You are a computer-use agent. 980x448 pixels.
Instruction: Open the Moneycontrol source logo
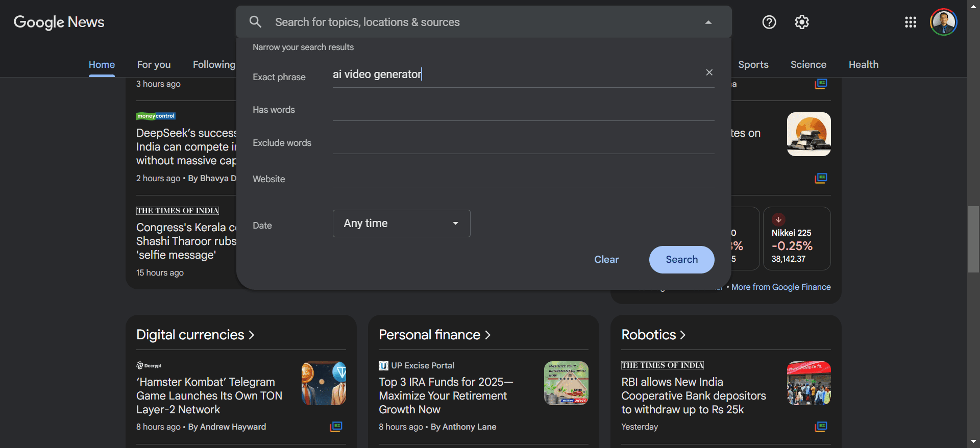pyautogui.click(x=156, y=116)
